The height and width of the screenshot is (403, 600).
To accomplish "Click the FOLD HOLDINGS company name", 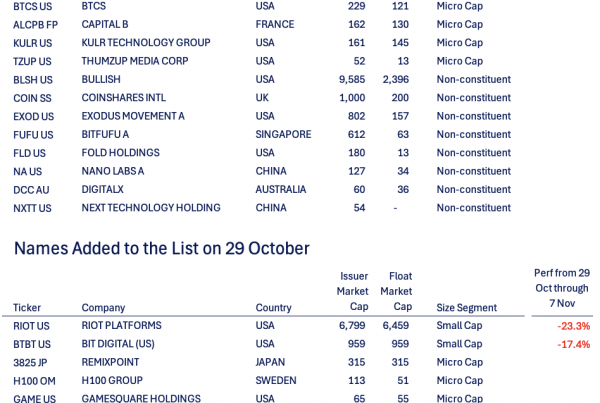I will [121, 153].
